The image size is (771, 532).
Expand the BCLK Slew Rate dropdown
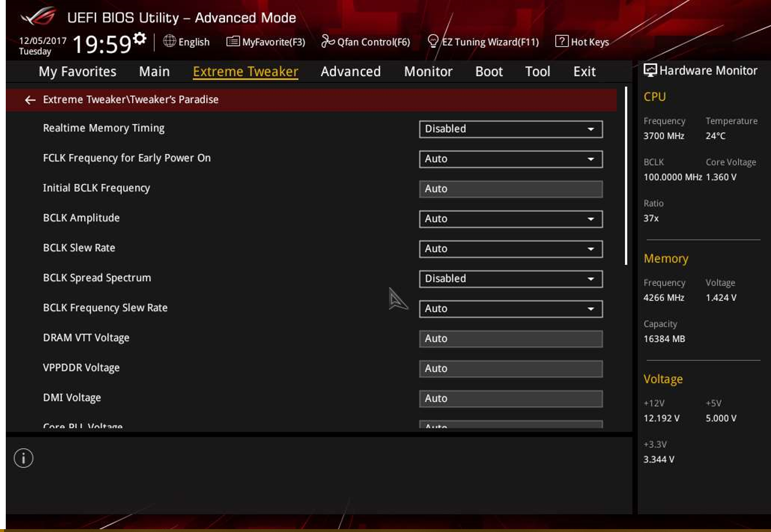511,249
